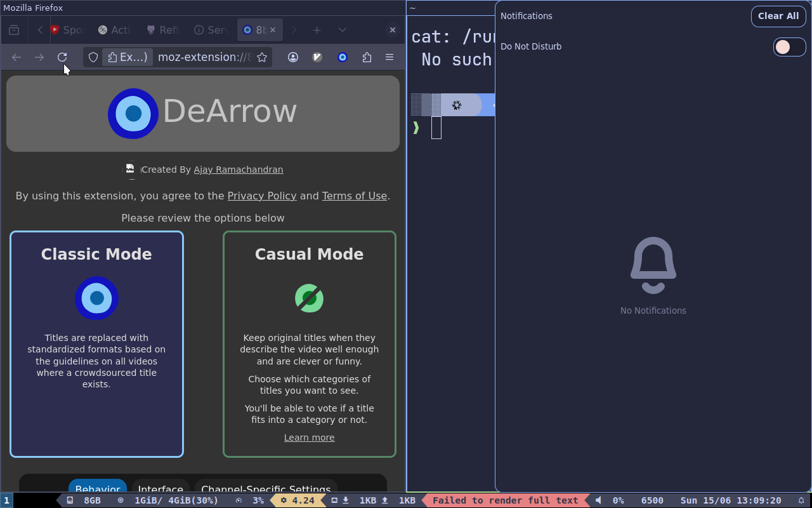812x508 pixels.
Task: Reload the current page
Action: [x=62, y=57]
